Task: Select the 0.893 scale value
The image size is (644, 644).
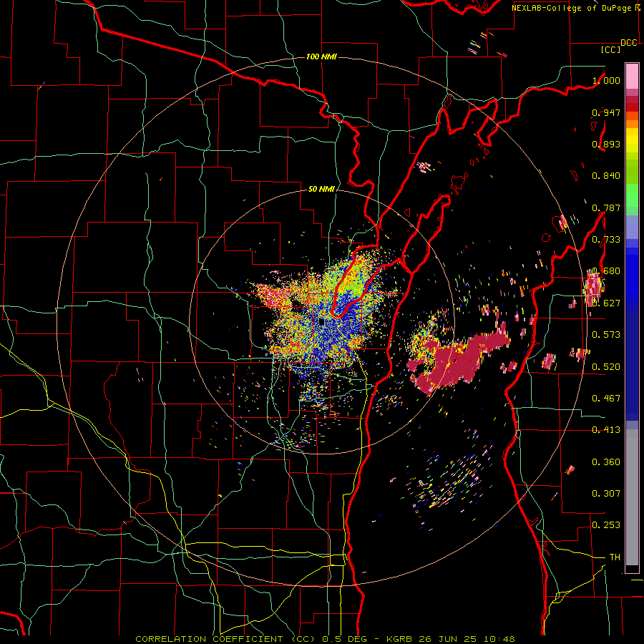Action: pyautogui.click(x=606, y=144)
